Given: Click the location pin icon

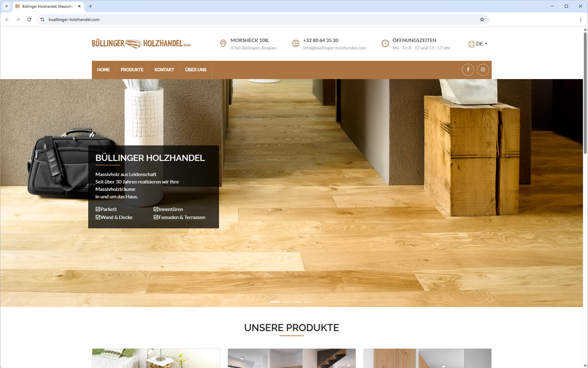Looking at the screenshot, I should (223, 44).
